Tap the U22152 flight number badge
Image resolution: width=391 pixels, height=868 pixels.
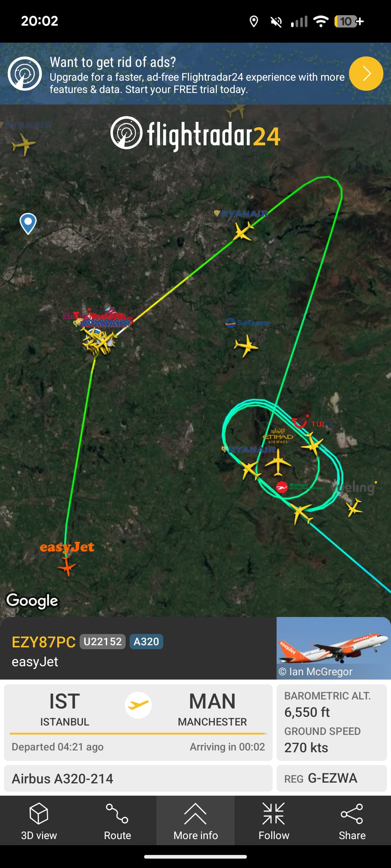(102, 642)
